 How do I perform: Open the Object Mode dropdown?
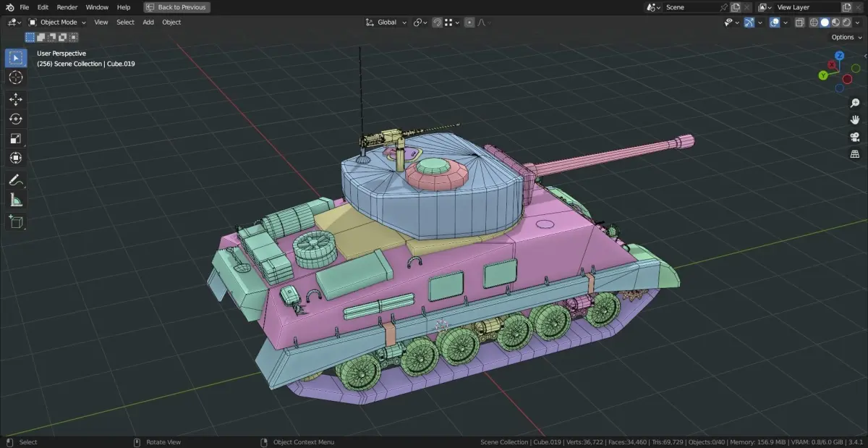click(x=56, y=22)
